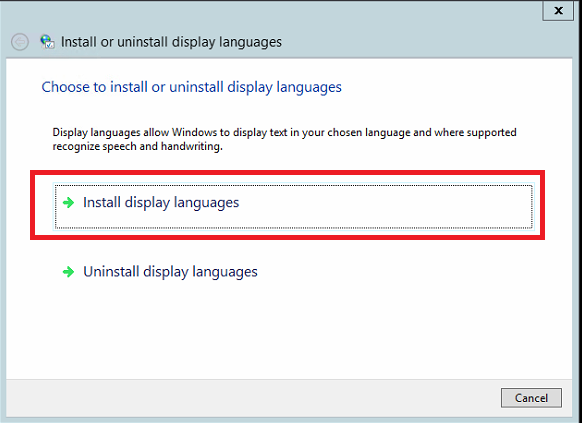Click the blank white area below Uninstall option
Image resolution: width=582 pixels, height=423 pixels.
click(290, 330)
